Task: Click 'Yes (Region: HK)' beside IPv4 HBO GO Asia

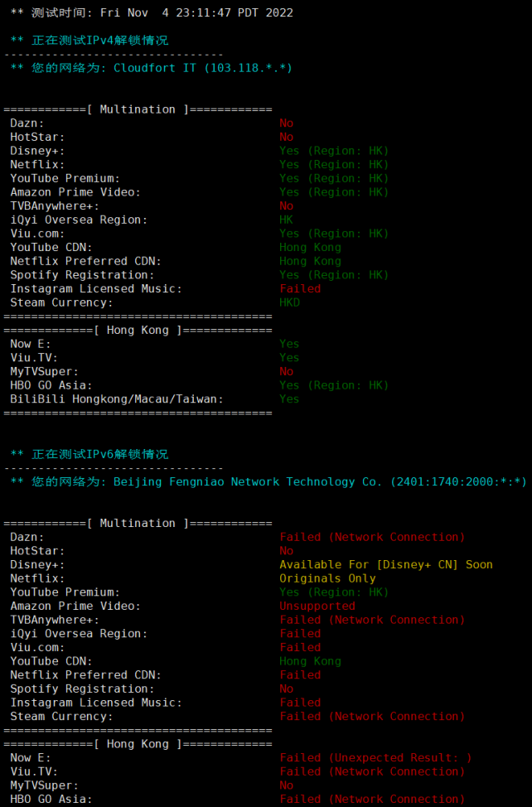Action: pyautogui.click(x=334, y=385)
